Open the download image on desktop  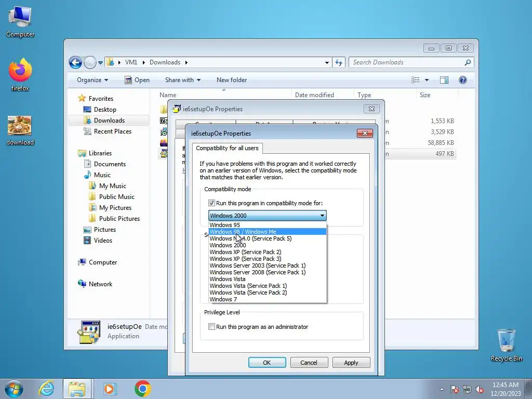(x=20, y=130)
